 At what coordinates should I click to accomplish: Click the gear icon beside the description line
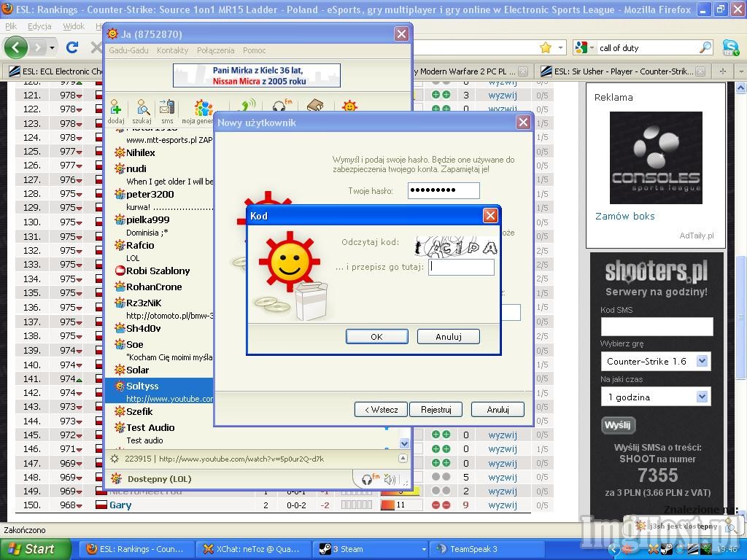coord(115,459)
